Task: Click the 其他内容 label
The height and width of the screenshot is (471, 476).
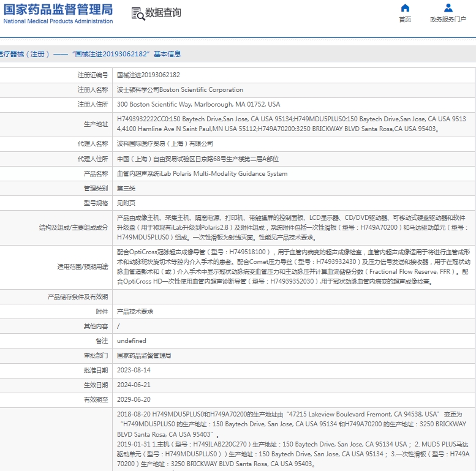Action: coord(96,326)
